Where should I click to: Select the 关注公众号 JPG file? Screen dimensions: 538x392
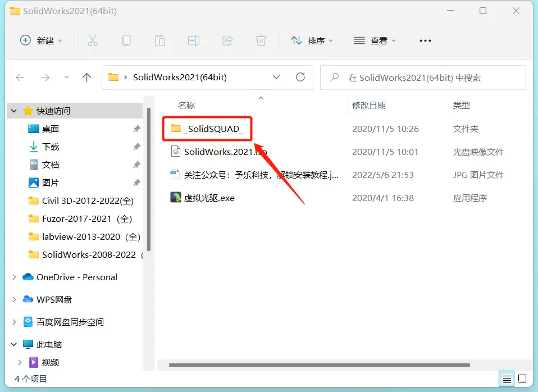pos(254,175)
